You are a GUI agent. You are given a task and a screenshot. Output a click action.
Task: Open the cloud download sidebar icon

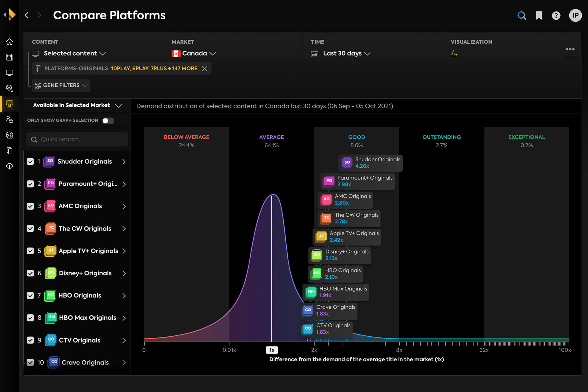pyautogui.click(x=10, y=166)
